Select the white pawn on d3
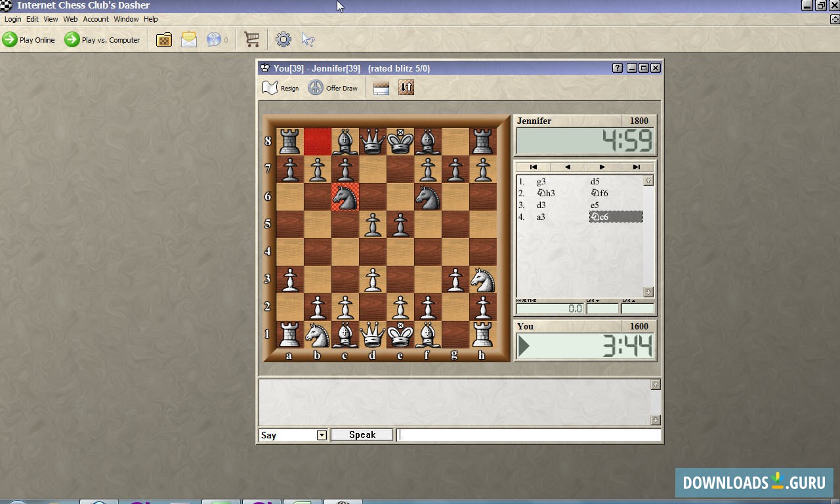This screenshot has height=504, width=840. [x=372, y=280]
